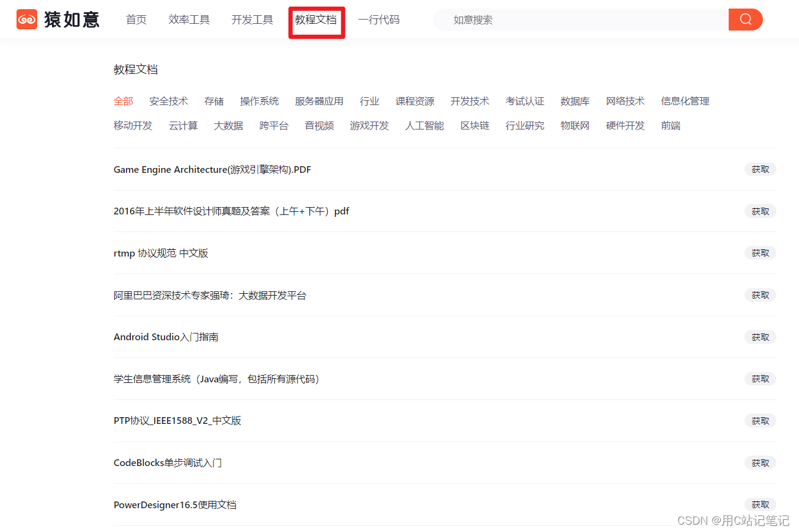Filter by 存储 category

point(214,101)
